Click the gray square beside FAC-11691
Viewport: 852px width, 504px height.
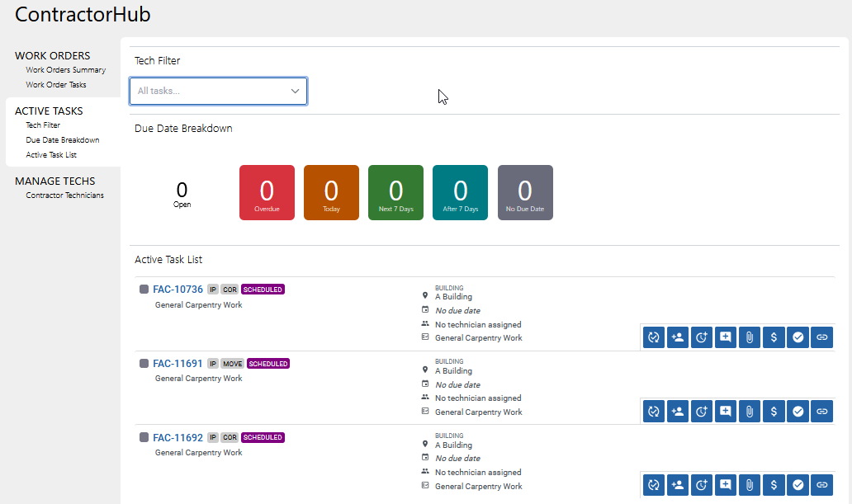tap(144, 364)
